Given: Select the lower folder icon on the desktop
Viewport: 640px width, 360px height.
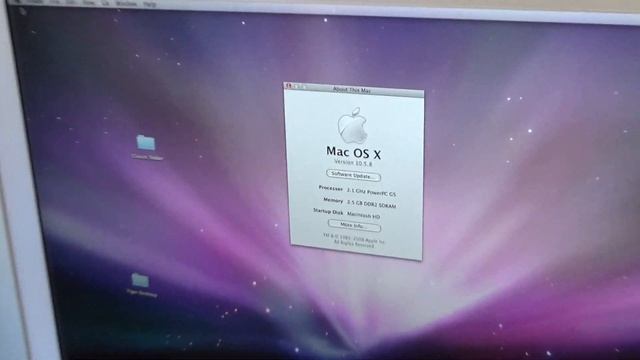Looking at the screenshot, I should [140, 280].
